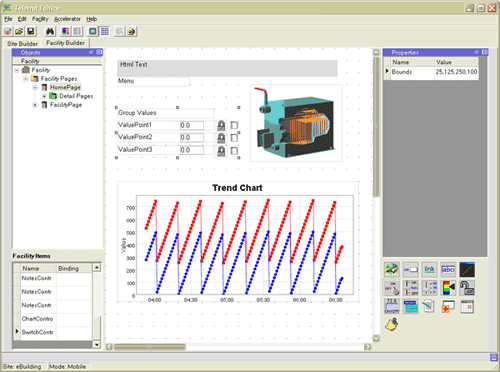Tick the checkbox beside ValuePoint2
Viewport: 500px width, 372px height.
(x=234, y=138)
